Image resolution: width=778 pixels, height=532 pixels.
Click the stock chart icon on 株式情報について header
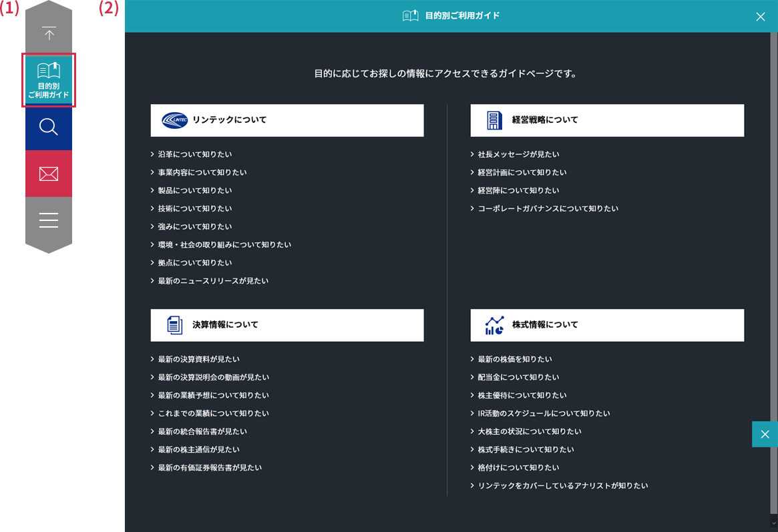click(x=494, y=325)
